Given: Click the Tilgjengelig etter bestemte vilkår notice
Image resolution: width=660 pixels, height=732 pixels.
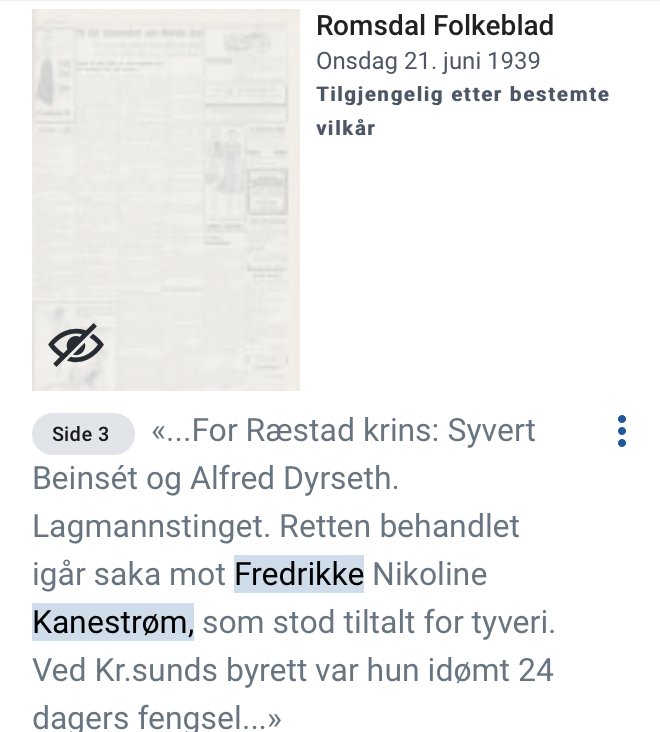Looking at the screenshot, I should (x=463, y=111).
